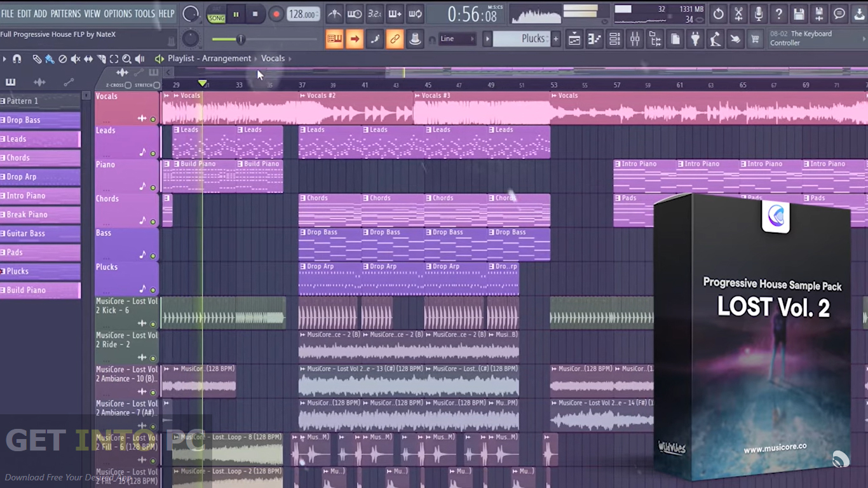This screenshot has height=488, width=868.
Task: Click the red record button
Action: coord(276,14)
